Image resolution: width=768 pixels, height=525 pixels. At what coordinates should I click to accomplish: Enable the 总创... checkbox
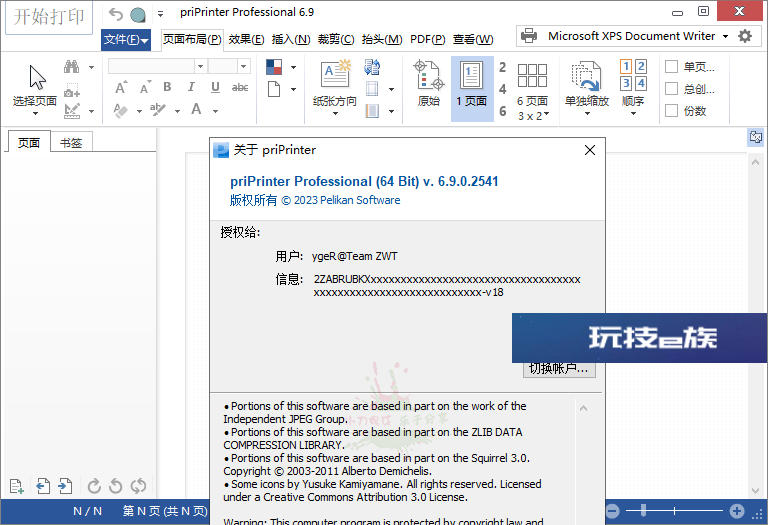click(x=672, y=89)
